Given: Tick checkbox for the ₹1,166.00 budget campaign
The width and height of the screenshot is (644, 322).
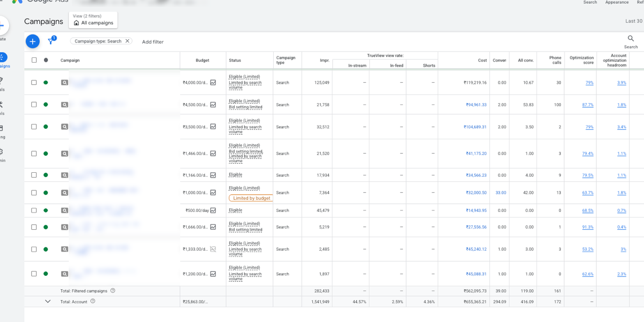Looking at the screenshot, I should [34, 175].
